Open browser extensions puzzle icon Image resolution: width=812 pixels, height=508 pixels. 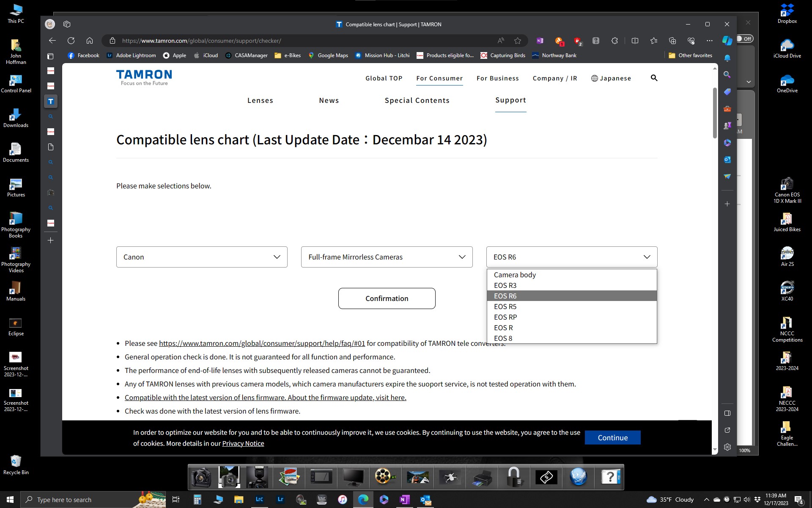tap(614, 41)
